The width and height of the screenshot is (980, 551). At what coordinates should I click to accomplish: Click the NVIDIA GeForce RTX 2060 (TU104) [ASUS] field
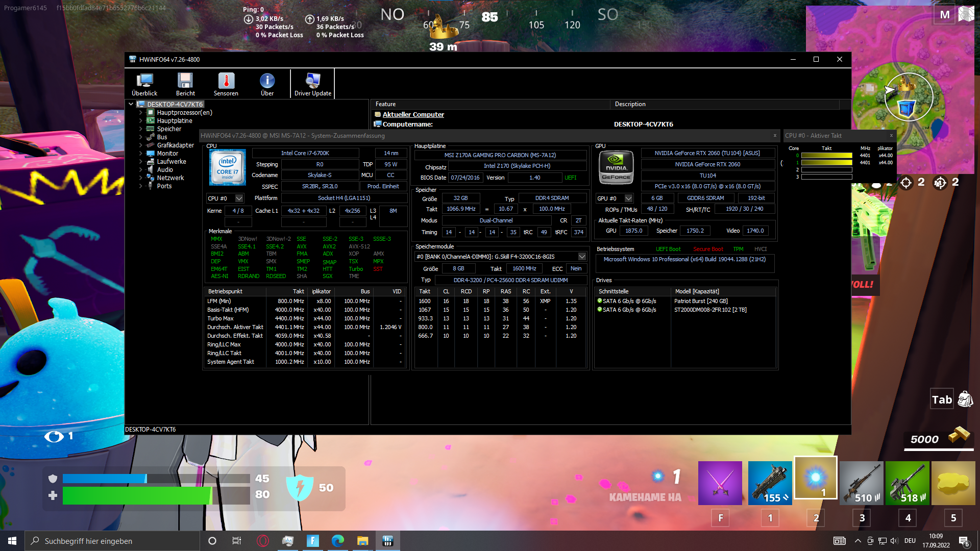pyautogui.click(x=707, y=153)
